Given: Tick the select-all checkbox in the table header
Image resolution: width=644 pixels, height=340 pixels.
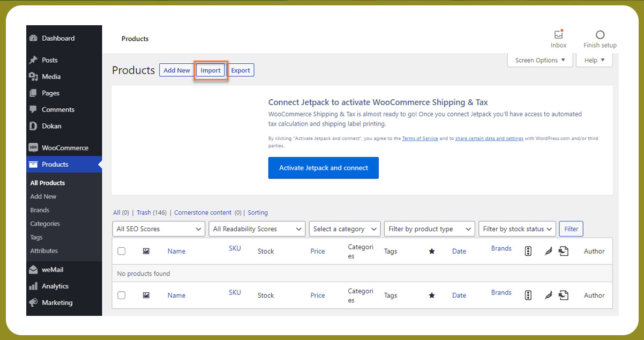Looking at the screenshot, I should (x=122, y=251).
